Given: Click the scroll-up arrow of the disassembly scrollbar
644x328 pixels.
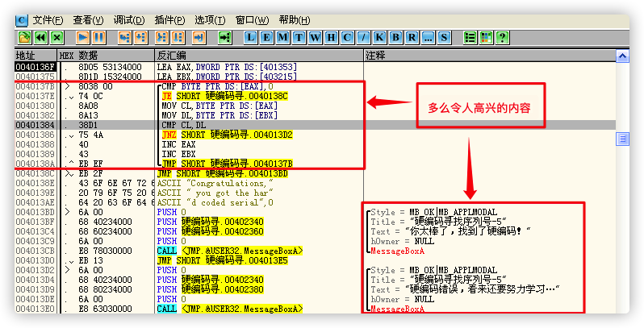Looking at the screenshot, I should point(622,55).
